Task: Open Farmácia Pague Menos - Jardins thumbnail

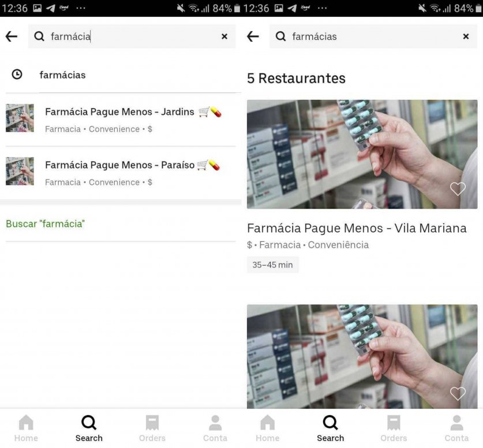Action: coord(20,118)
